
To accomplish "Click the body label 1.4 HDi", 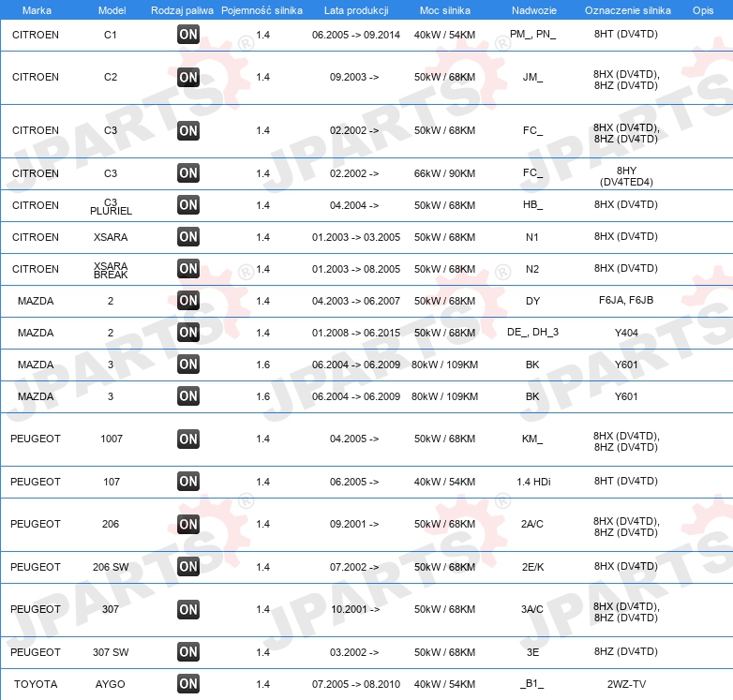I will [533, 482].
